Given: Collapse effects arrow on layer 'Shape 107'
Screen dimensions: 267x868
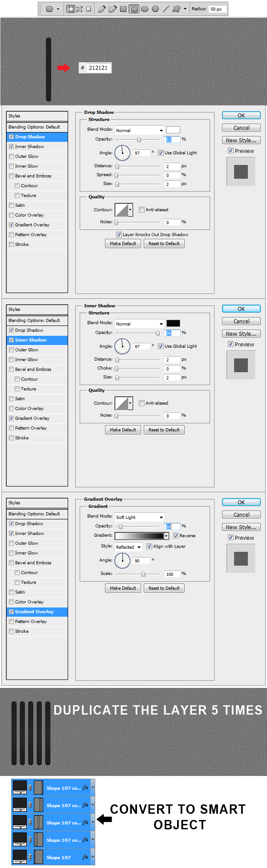Looking at the screenshot, I should 93,857.
